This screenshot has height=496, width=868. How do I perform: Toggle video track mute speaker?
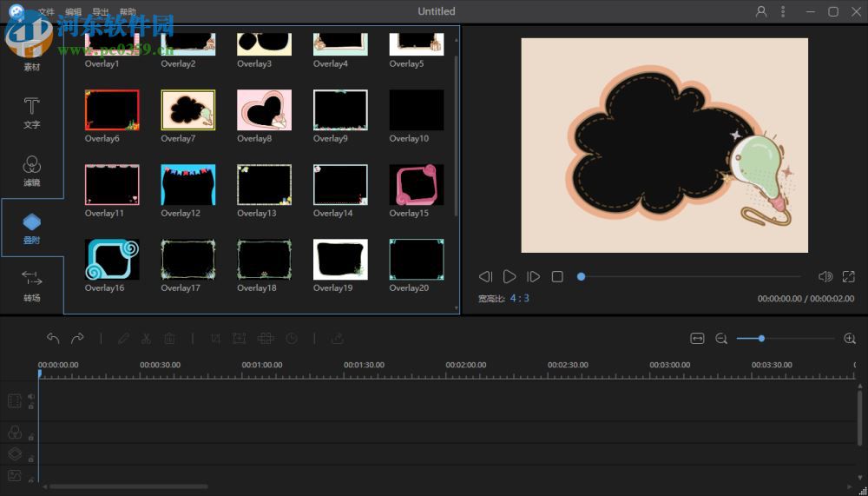point(31,396)
